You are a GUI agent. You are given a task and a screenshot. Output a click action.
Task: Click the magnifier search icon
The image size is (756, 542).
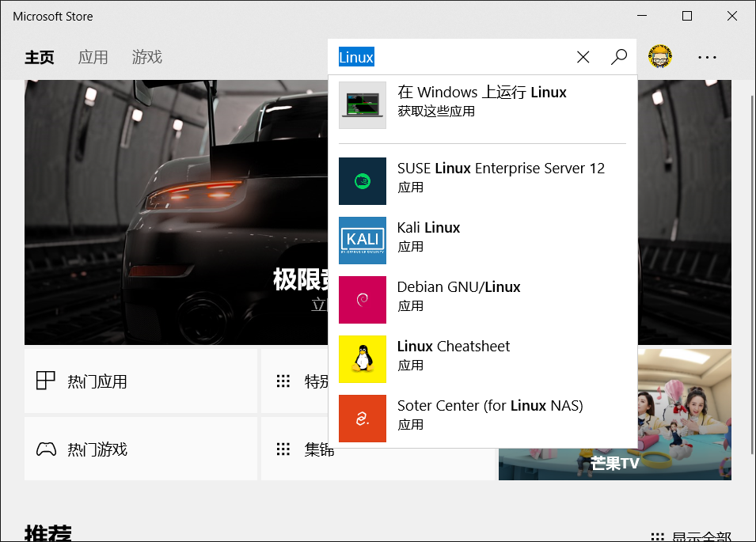pos(619,57)
